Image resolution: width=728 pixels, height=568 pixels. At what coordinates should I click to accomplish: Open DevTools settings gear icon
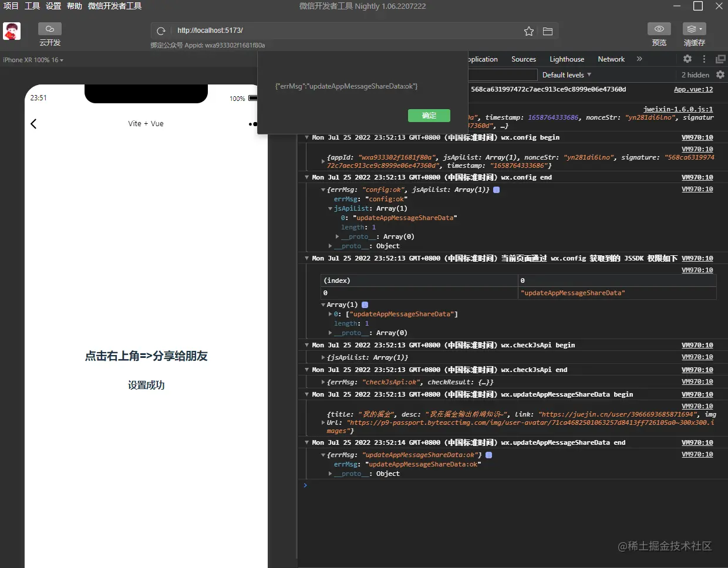pyautogui.click(x=687, y=59)
